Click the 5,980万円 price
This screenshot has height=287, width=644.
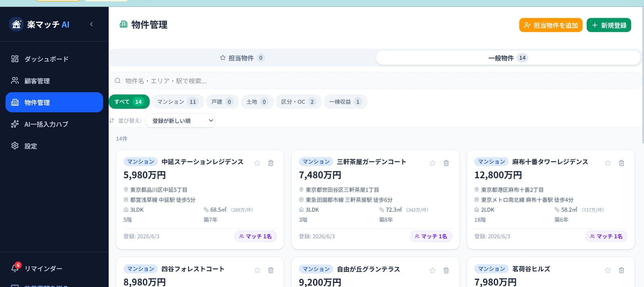pos(144,175)
